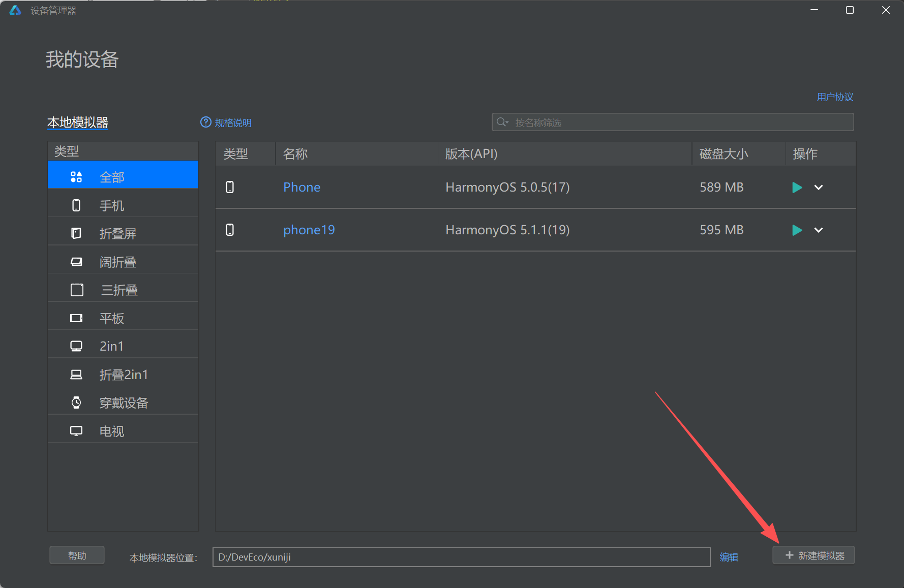Filter devices by 折叠2in1 label

click(x=124, y=375)
